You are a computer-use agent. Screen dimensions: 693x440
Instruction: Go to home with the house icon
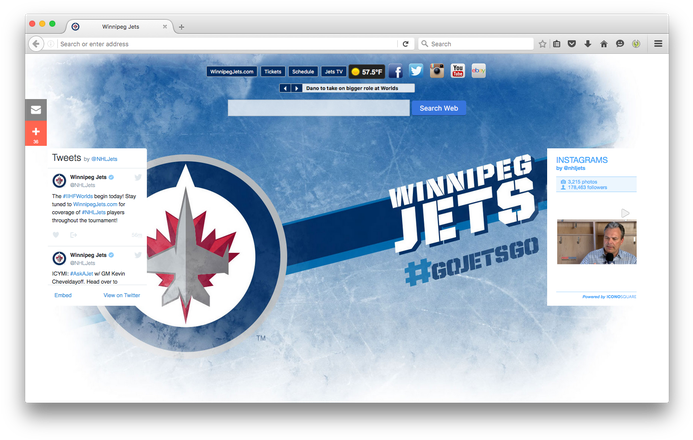point(604,44)
